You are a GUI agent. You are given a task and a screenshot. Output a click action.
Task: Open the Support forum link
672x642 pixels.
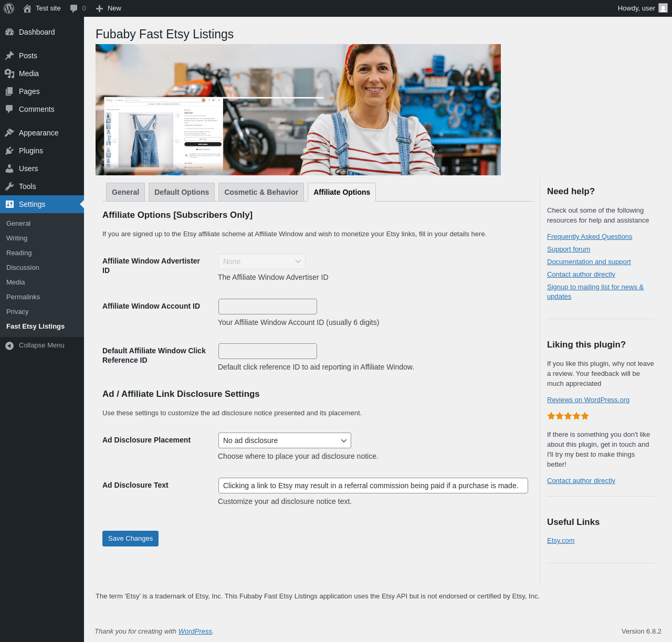point(569,249)
